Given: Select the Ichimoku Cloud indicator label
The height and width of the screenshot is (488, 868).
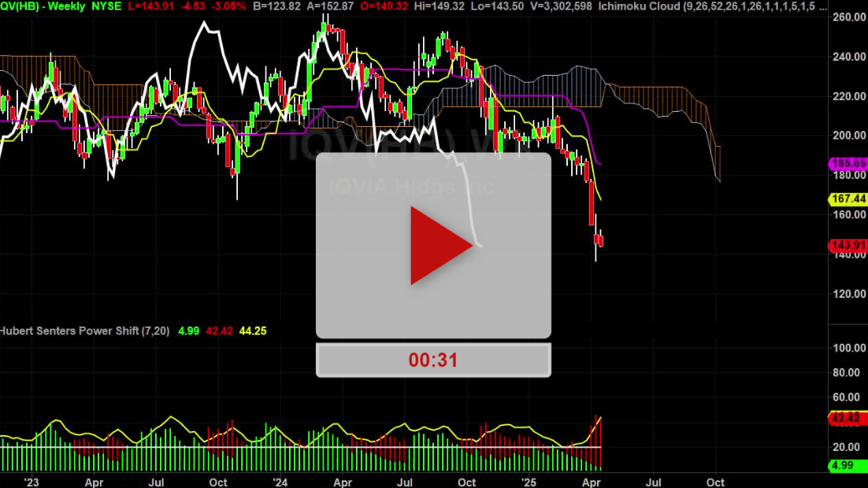Looking at the screenshot, I should click(x=711, y=6).
